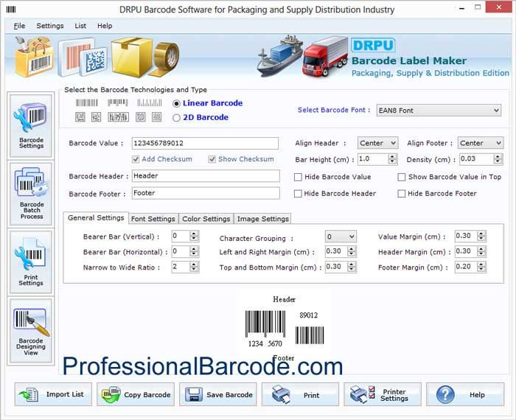The width and height of the screenshot is (516, 420).
Task: Click the Density value field
Action: point(477,159)
